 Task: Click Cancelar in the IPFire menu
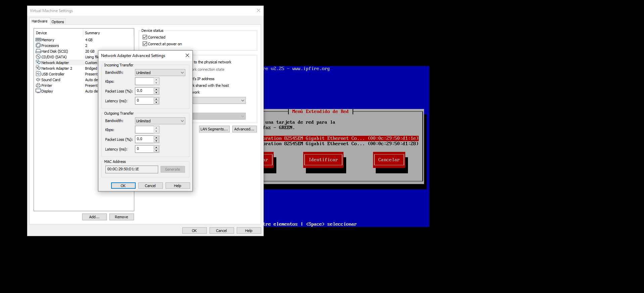click(389, 160)
